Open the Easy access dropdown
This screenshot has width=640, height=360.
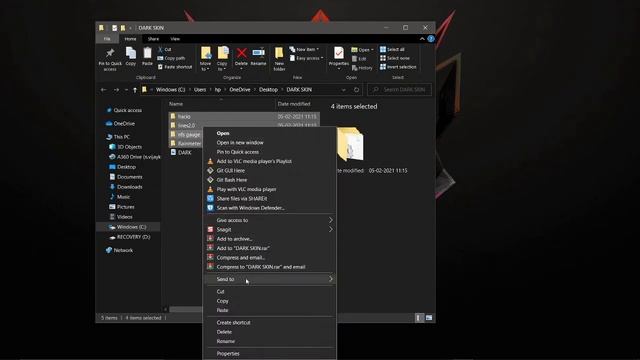pyautogui.click(x=307, y=58)
